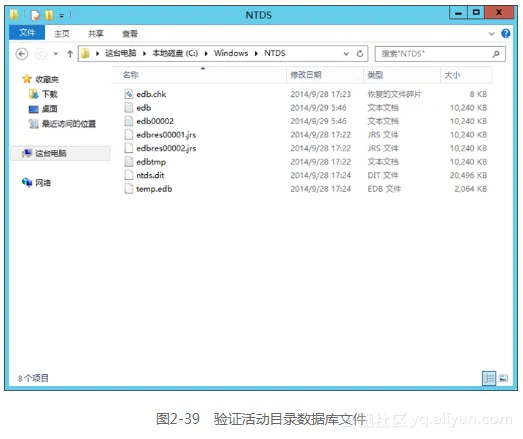This screenshot has height=439, width=523.
Task: Click the Properties quick access icon
Action: click(x=35, y=15)
